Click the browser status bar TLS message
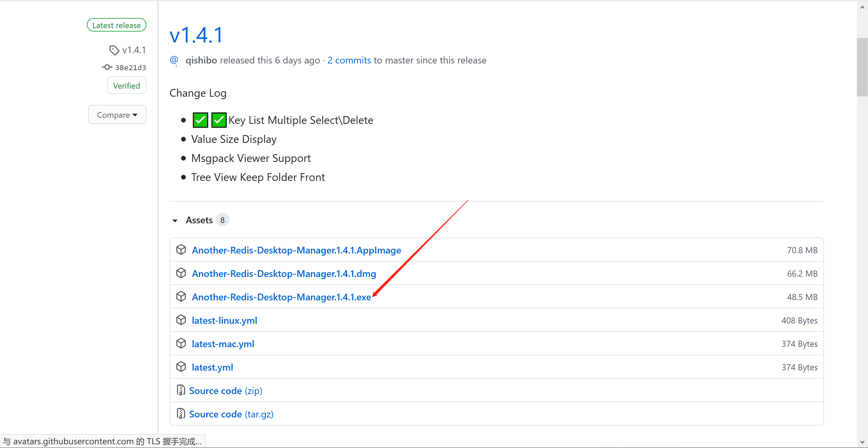 point(102,441)
